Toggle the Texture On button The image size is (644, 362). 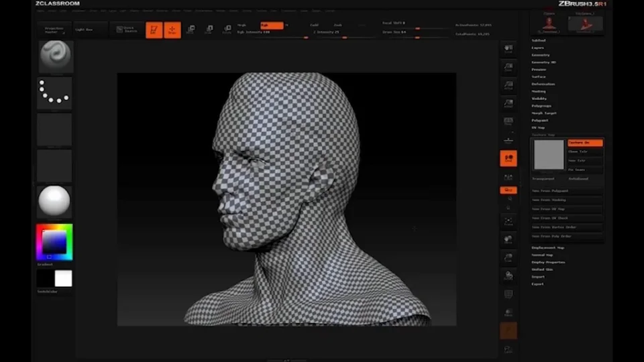584,143
